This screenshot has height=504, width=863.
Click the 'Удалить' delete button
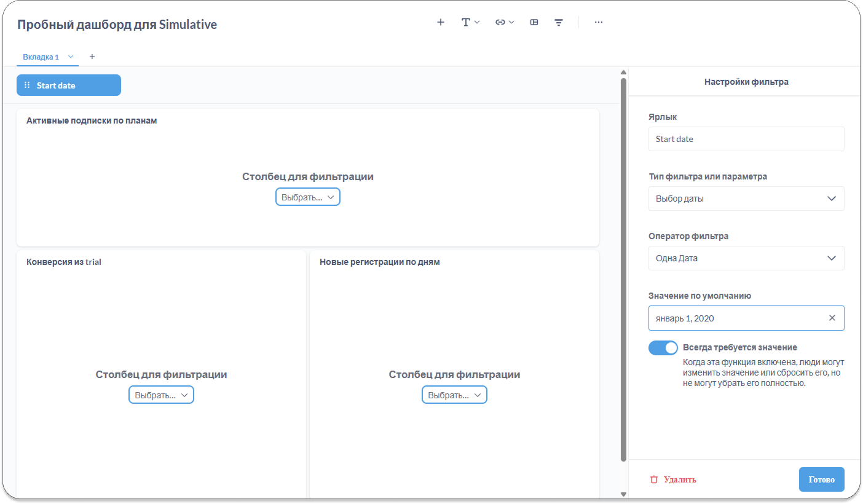(673, 479)
